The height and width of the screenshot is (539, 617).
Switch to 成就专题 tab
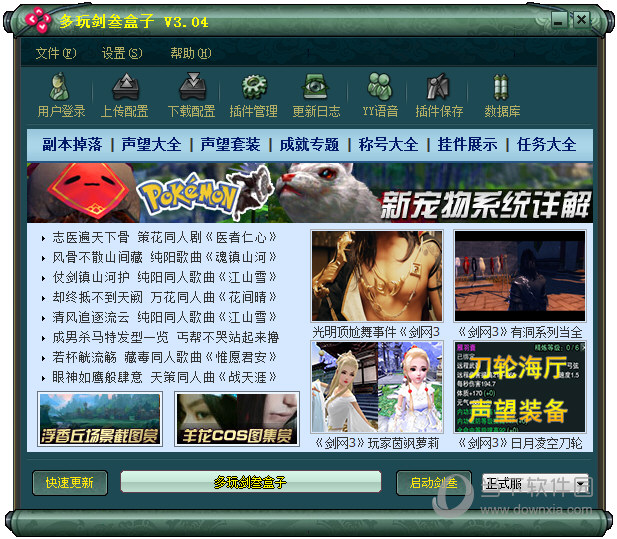(310, 144)
